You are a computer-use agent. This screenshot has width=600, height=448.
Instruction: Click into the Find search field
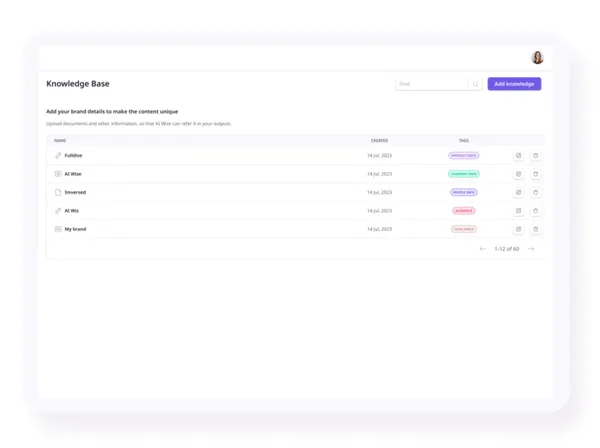[x=430, y=84]
